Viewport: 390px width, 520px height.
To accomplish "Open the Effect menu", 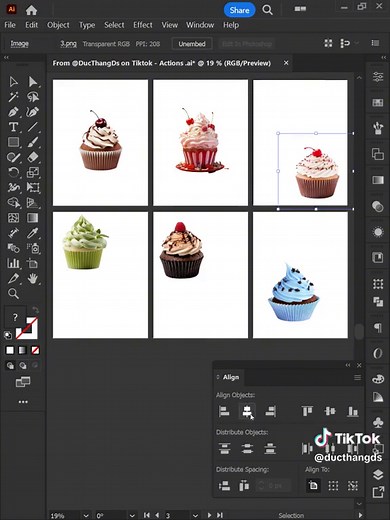I will [143, 25].
